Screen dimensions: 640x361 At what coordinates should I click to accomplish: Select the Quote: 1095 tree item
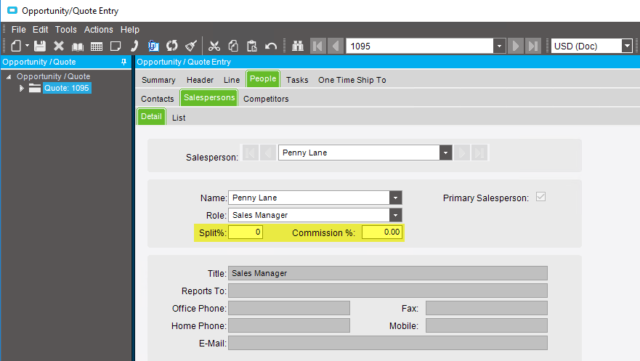[x=67, y=88]
